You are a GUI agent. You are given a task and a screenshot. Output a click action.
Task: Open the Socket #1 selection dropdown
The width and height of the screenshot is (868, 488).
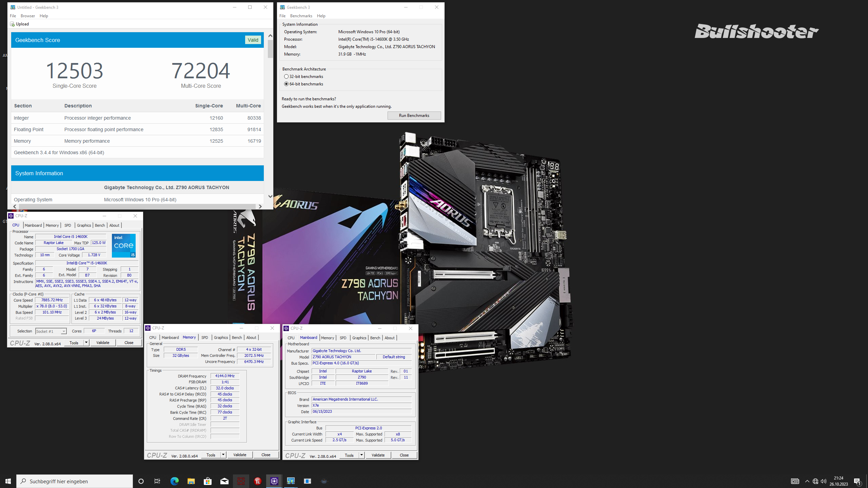coord(51,331)
